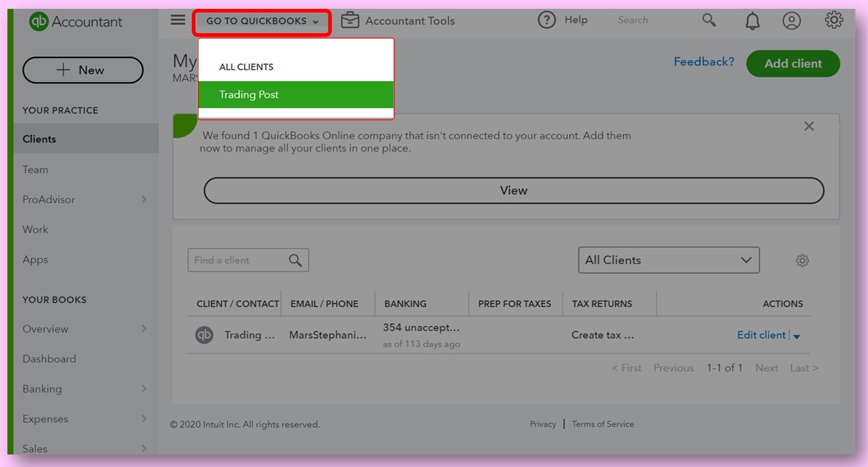Click the Email / Phone column header
The width and height of the screenshot is (868, 467).
324,303
